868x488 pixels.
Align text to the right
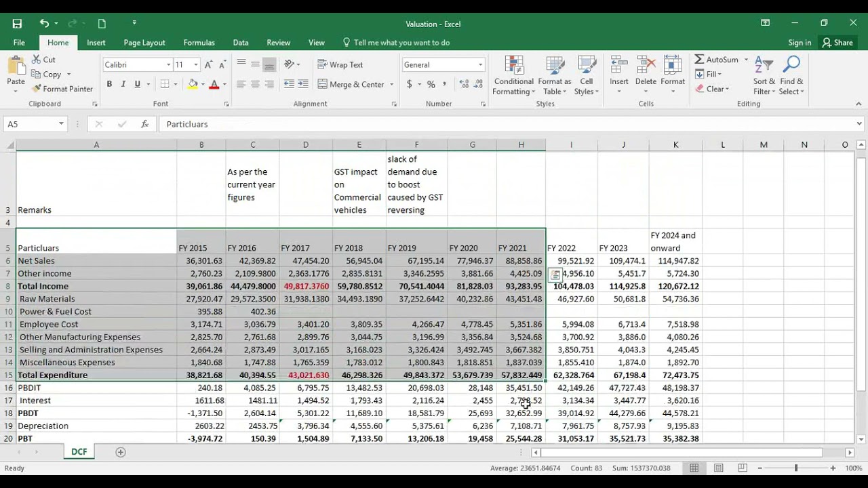[x=269, y=84]
